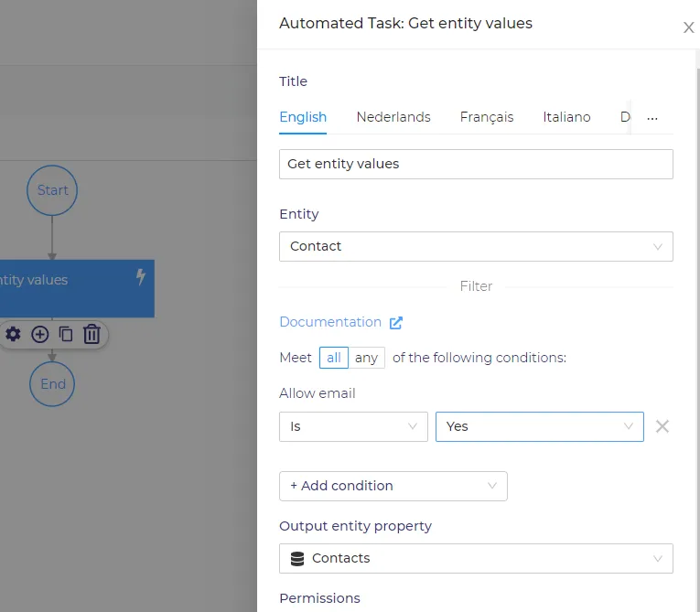
Task: Click the add step plus icon
Action: click(x=39, y=334)
